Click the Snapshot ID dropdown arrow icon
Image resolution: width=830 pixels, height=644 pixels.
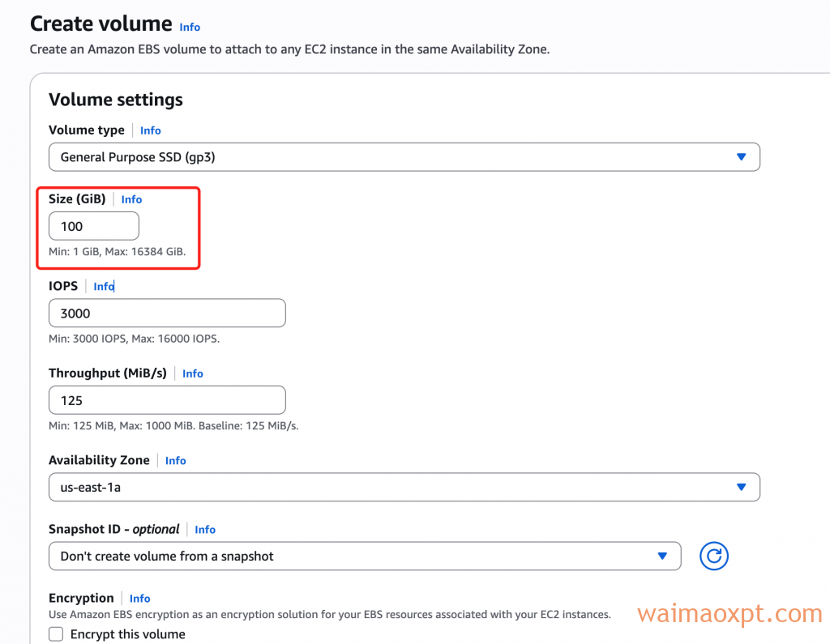661,556
